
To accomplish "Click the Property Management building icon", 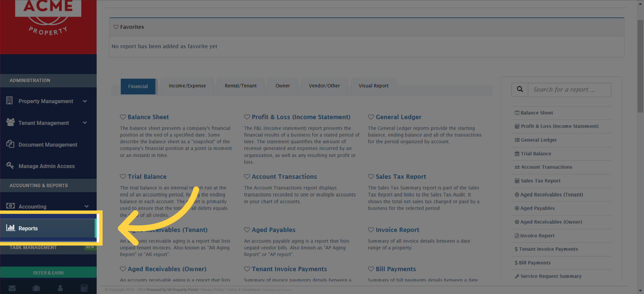I will [9, 100].
